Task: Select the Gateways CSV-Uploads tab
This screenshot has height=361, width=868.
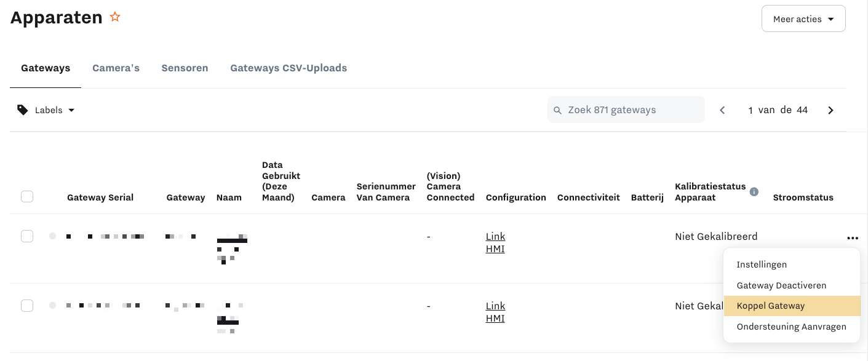Action: (x=289, y=68)
